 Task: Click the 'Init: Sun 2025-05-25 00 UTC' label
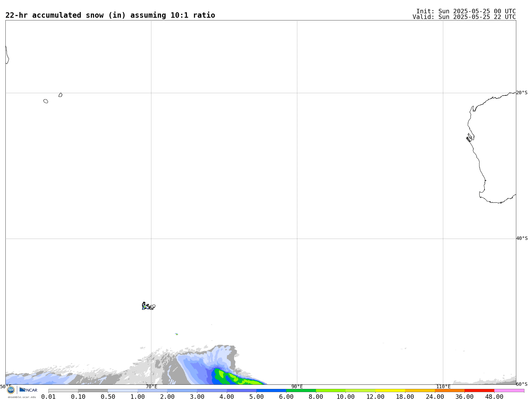[x=466, y=11]
